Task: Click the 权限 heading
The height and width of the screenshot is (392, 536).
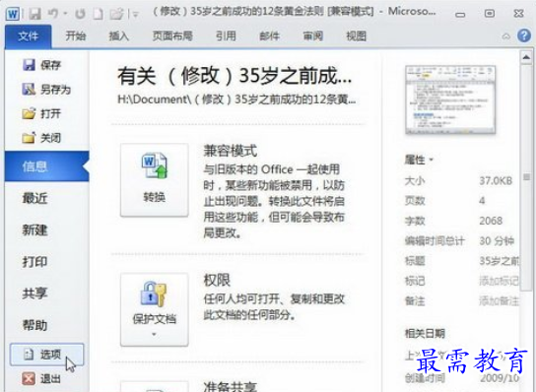Action: point(217,280)
